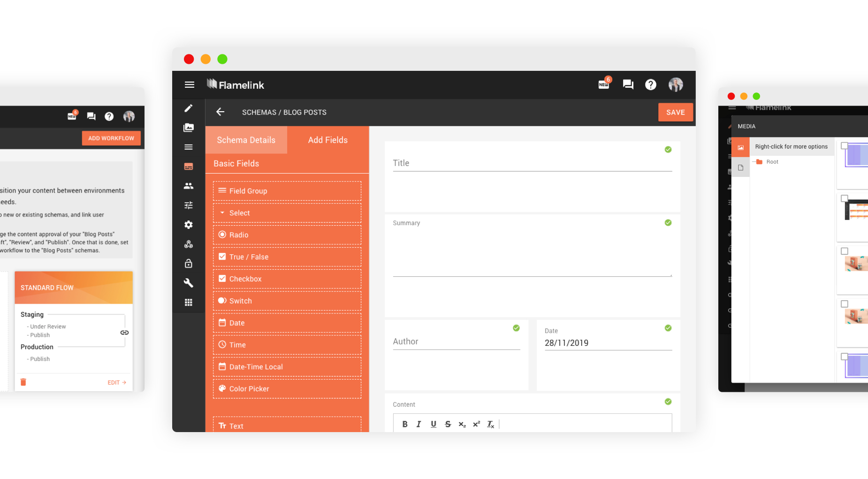Add a Field Group field
The height and width of the screenshot is (479, 868).
(x=287, y=191)
